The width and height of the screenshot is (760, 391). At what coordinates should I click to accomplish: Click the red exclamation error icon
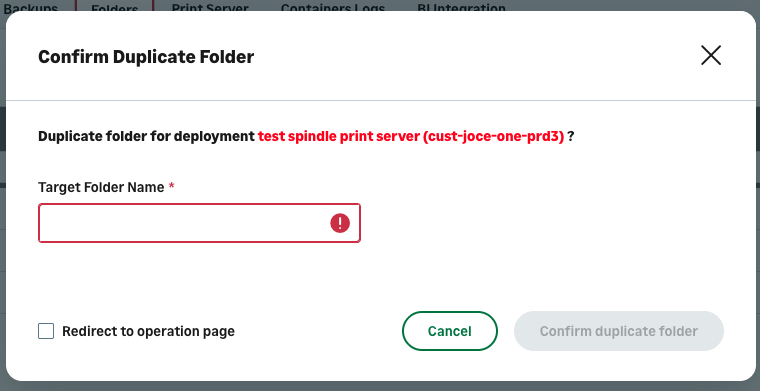click(340, 223)
